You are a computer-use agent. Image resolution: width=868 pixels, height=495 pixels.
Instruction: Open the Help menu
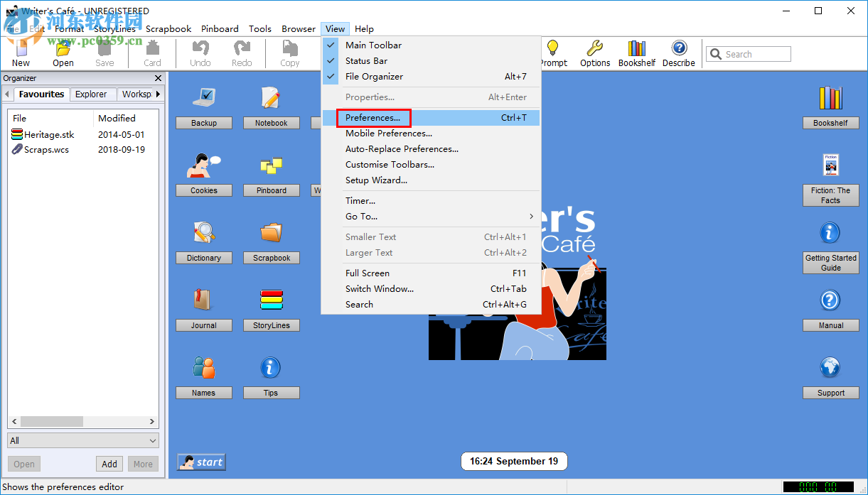(364, 29)
